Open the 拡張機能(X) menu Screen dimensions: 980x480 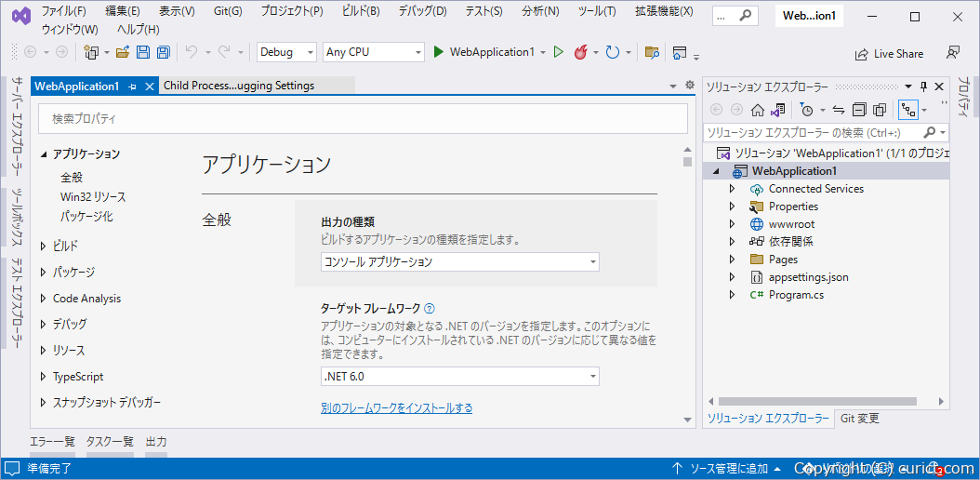(x=663, y=11)
